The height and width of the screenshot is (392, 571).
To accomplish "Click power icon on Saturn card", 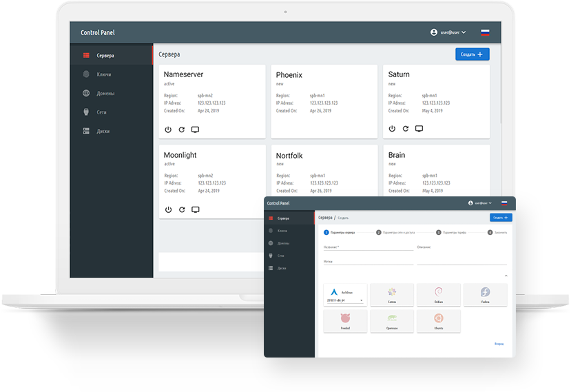I will [x=392, y=129].
